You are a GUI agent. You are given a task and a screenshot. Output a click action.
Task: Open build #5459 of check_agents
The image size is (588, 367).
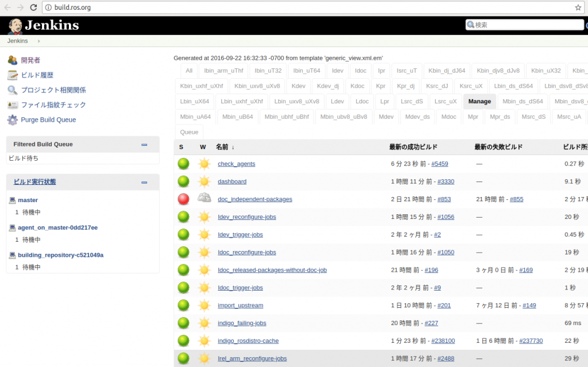[439, 164]
